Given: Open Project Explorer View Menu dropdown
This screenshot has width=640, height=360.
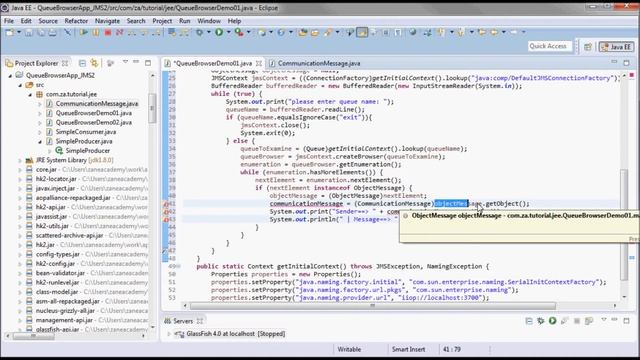Looking at the screenshot, I should [125, 62].
